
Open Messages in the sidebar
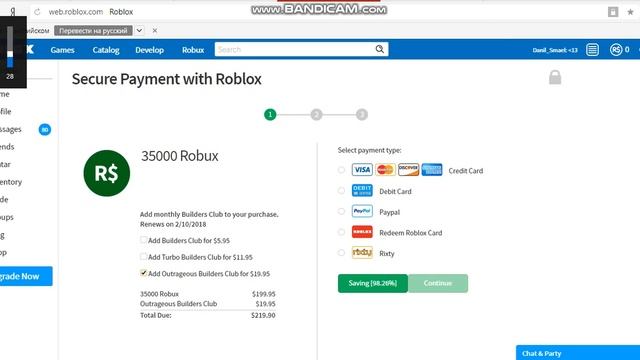(x=11, y=129)
